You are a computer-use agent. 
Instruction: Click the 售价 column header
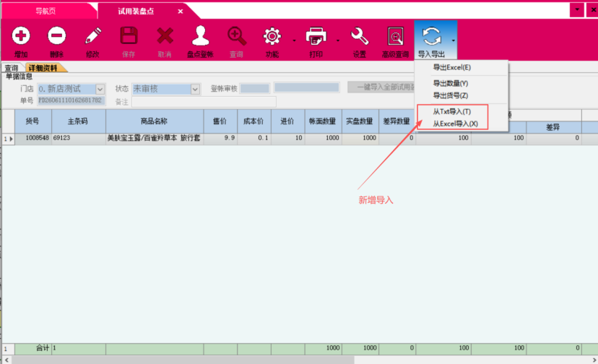[x=220, y=121]
